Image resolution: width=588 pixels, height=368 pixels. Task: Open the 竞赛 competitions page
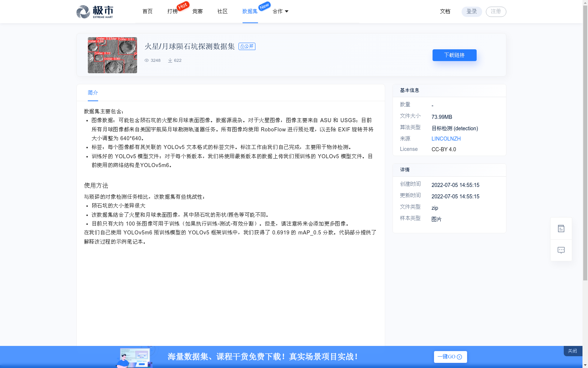tap(197, 11)
